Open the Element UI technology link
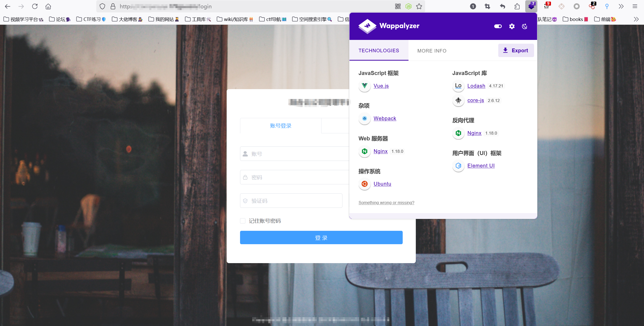644x326 pixels. (x=481, y=166)
